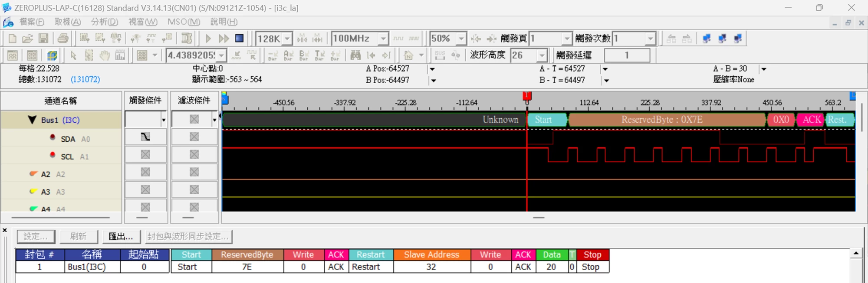
Task: Toggle the A3 trigger condition box
Action: [x=145, y=190]
